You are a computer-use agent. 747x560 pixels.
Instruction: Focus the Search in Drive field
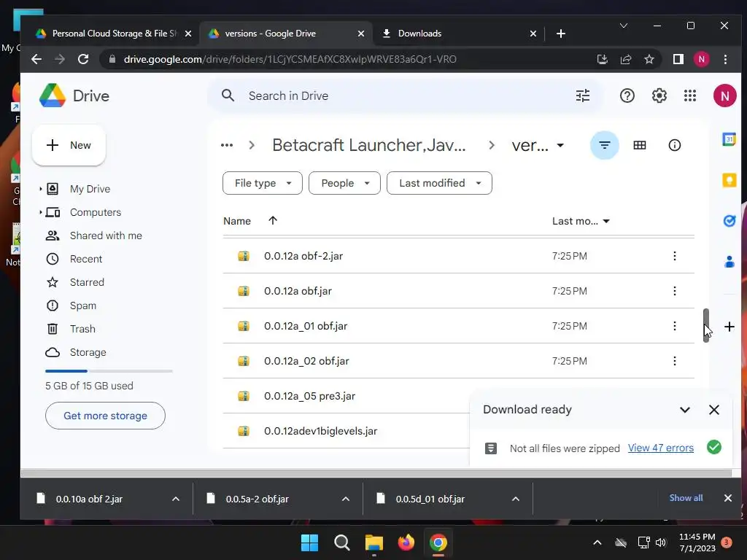(405, 96)
